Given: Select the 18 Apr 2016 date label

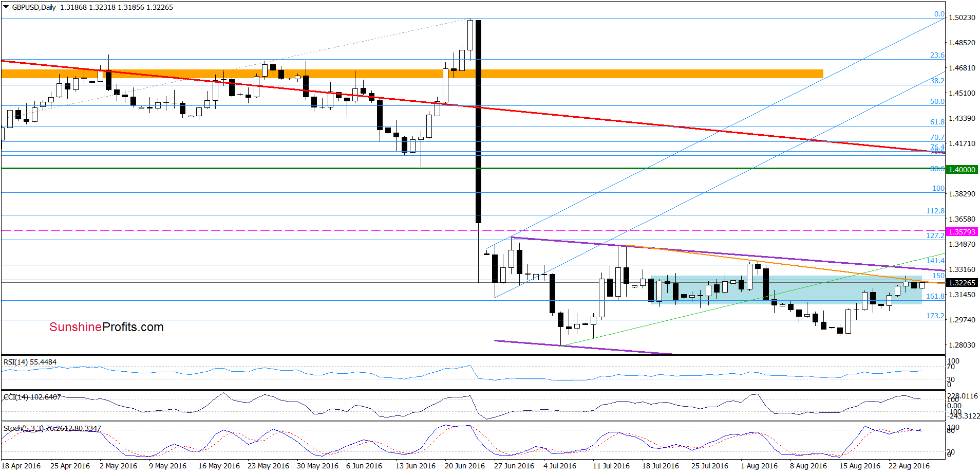Looking at the screenshot, I should [x=21, y=466].
